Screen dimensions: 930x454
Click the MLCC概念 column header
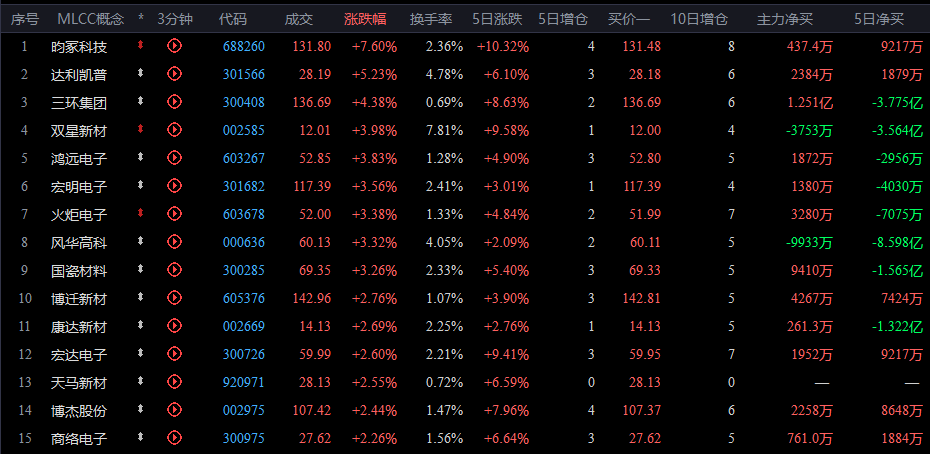click(91, 19)
